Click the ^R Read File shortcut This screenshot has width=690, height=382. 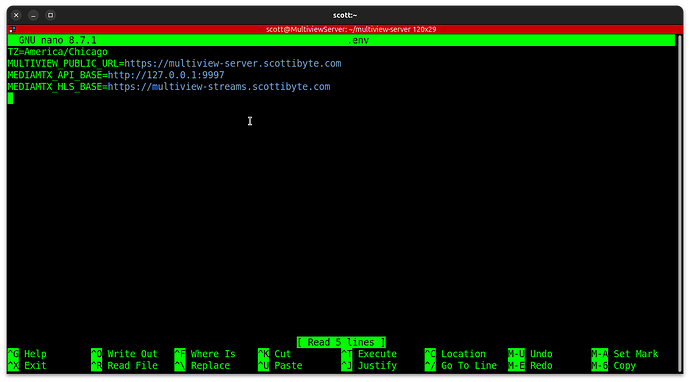[x=124, y=366]
